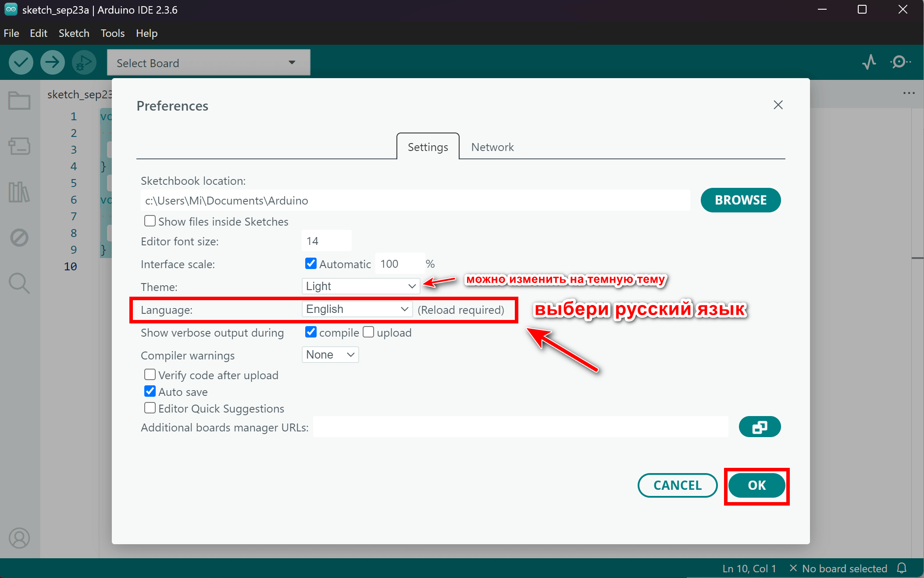Open the Sketchbook folder sidebar icon
This screenshot has height=578, width=924.
click(x=19, y=101)
